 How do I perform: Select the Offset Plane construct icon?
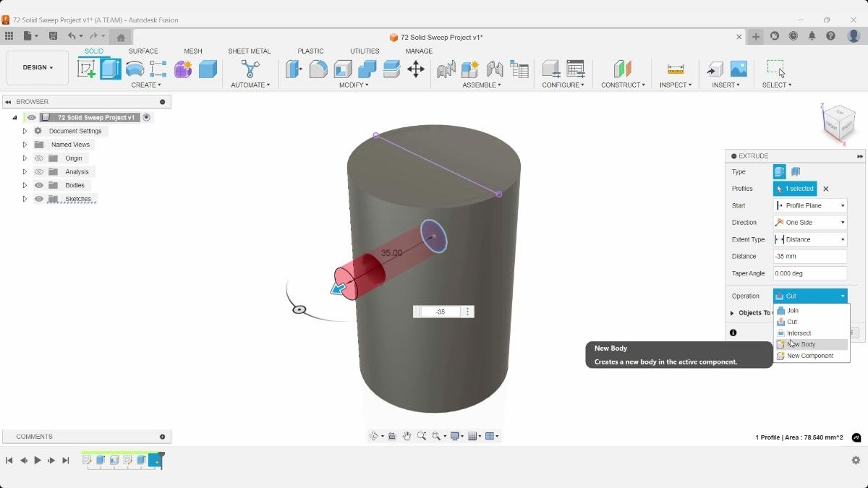coord(623,69)
